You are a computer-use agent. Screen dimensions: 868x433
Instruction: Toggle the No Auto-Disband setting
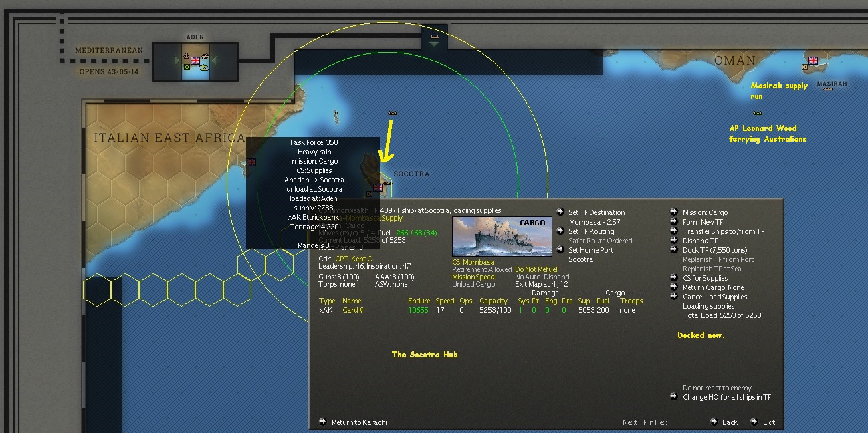click(x=542, y=277)
